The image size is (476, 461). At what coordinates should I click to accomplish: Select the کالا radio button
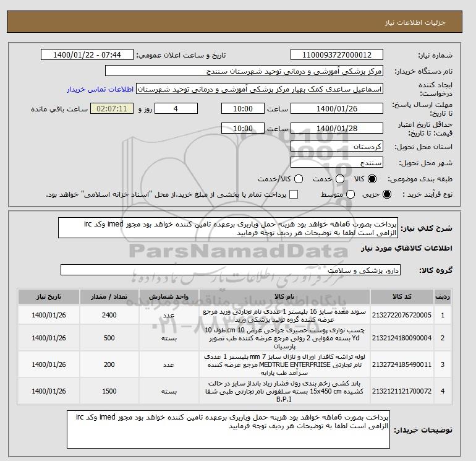pyautogui.click(x=372, y=179)
